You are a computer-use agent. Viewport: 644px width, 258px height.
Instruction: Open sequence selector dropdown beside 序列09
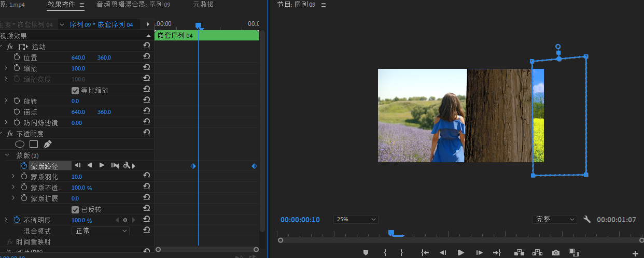[x=62, y=24]
